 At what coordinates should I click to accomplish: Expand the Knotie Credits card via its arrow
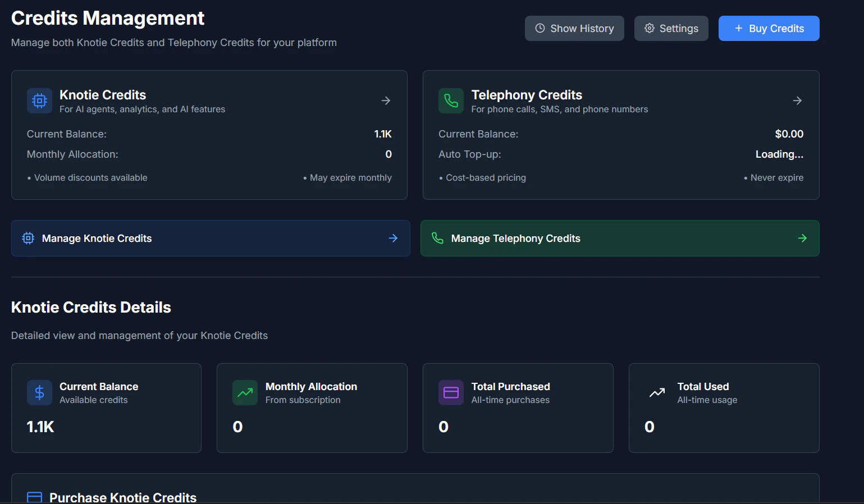tap(386, 100)
